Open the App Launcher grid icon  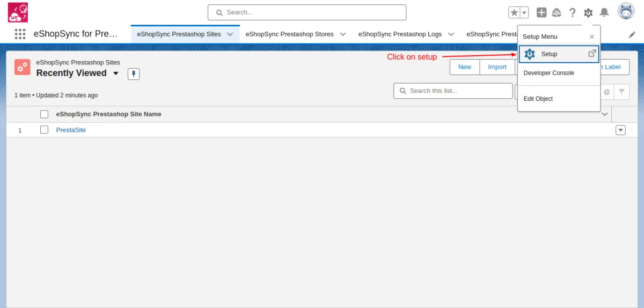pos(20,34)
